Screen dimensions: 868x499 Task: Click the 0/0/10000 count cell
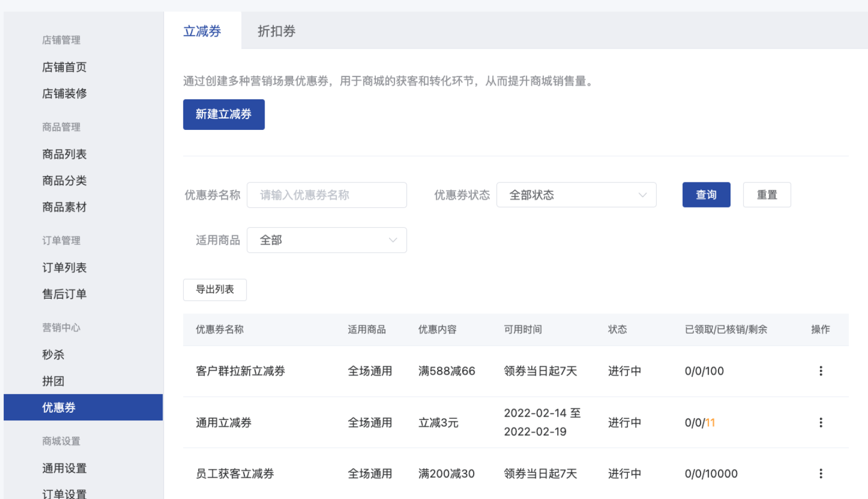711,473
